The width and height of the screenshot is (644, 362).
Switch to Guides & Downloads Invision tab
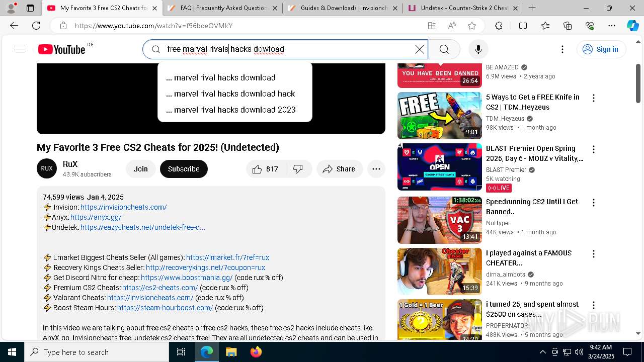(342, 8)
